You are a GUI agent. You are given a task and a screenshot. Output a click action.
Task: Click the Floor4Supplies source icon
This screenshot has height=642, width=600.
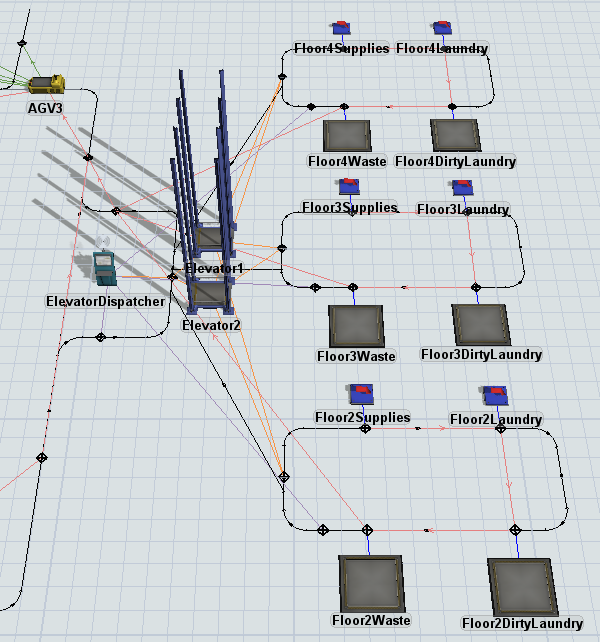pyautogui.click(x=340, y=28)
